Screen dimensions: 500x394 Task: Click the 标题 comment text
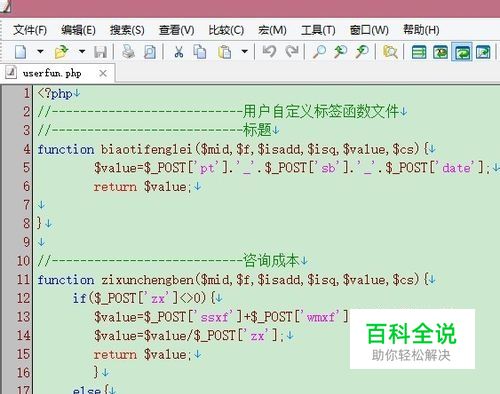coord(257,130)
